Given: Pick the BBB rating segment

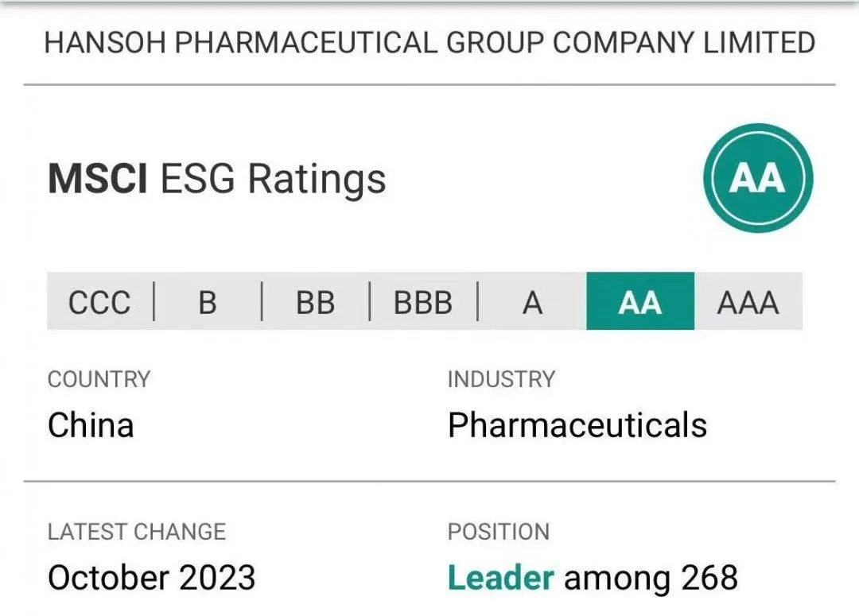Looking at the screenshot, I should point(423,302).
